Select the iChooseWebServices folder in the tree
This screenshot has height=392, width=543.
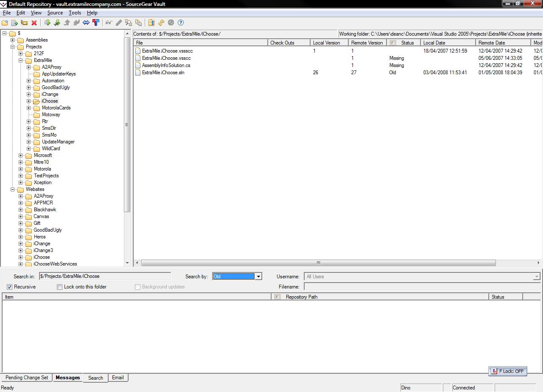[x=55, y=264]
